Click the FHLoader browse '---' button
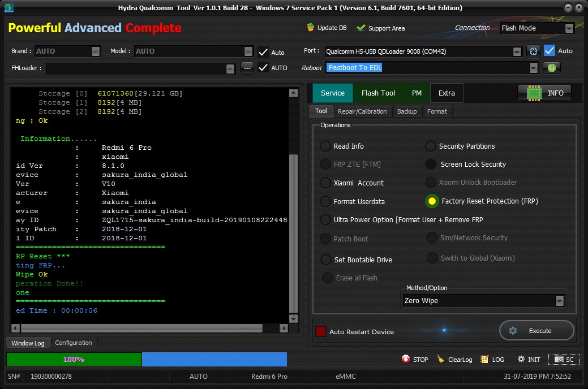Image resolution: width=588 pixels, height=389 pixels. click(x=247, y=68)
